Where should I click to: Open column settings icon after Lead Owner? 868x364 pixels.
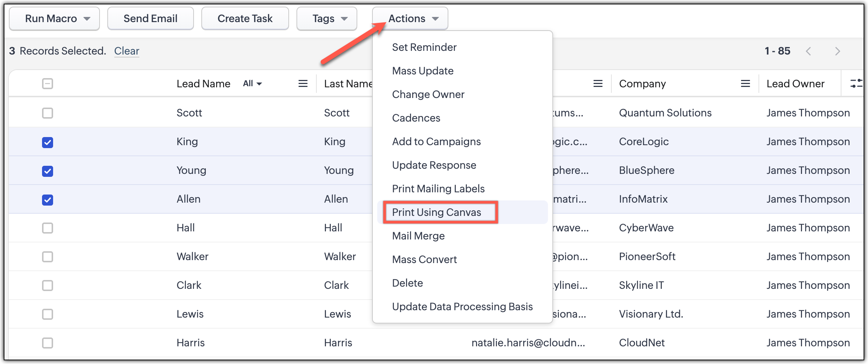856,84
